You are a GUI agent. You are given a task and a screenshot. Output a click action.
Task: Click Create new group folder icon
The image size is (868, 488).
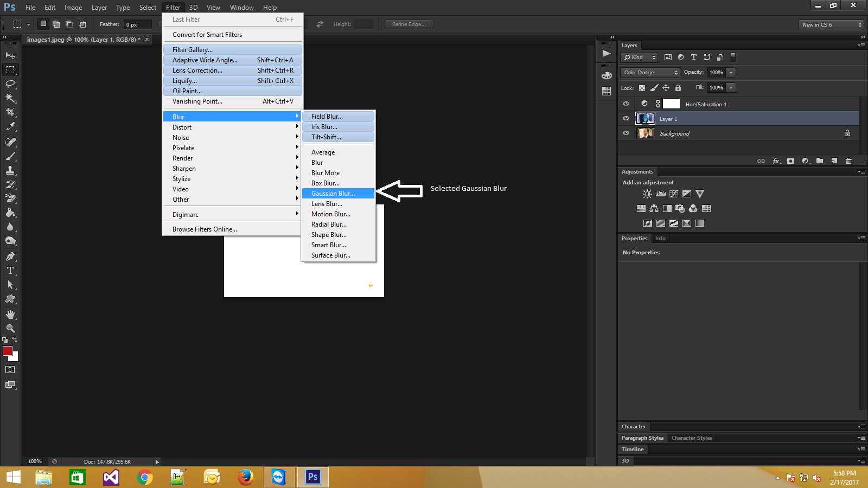pyautogui.click(x=820, y=161)
